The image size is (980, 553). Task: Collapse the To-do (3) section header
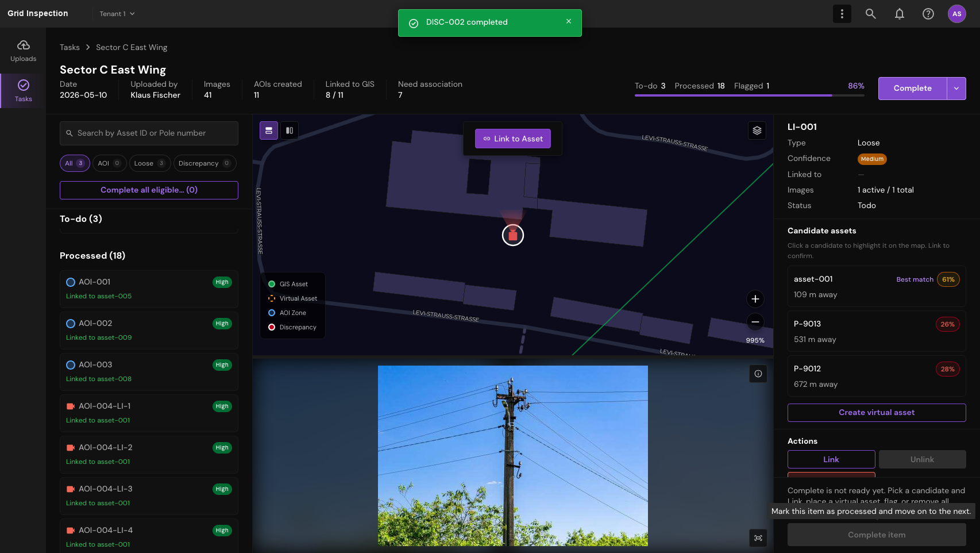click(81, 219)
